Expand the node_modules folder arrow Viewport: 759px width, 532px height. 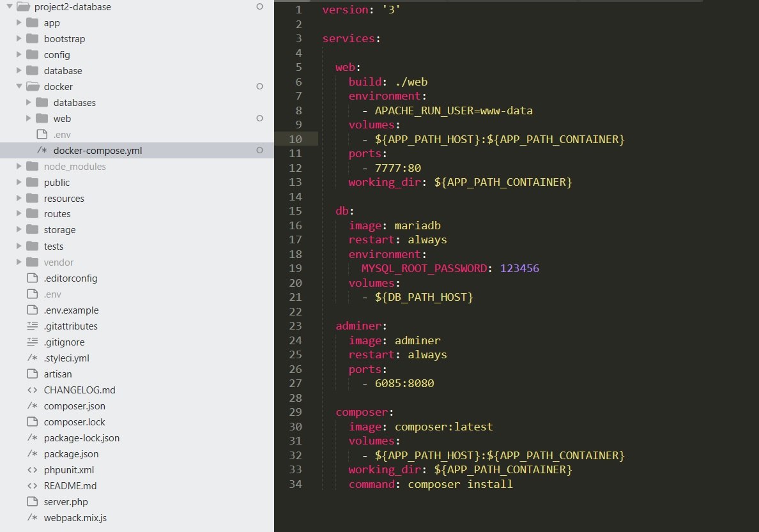19,167
